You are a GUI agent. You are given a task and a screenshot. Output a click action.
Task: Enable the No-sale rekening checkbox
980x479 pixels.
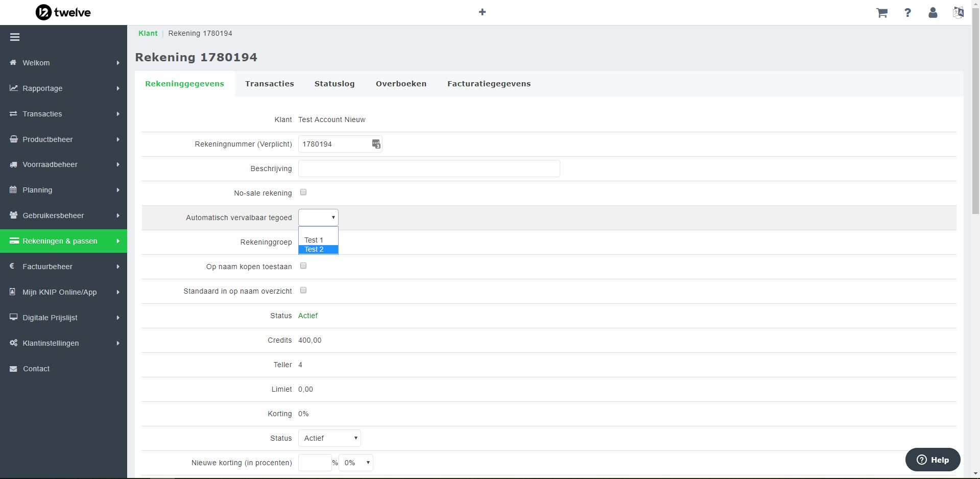tap(303, 193)
